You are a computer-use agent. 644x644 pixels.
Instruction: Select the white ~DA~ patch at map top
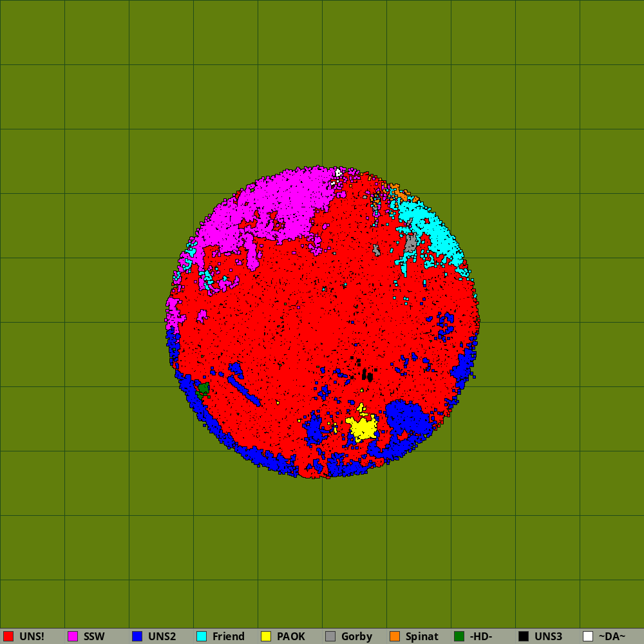(338, 173)
